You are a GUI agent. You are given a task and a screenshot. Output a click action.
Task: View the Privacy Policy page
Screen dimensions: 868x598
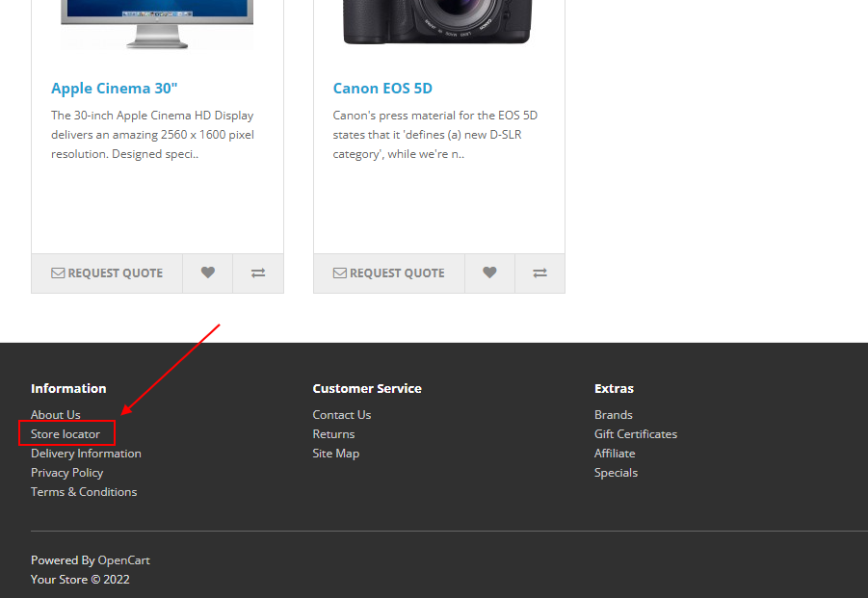coord(67,473)
